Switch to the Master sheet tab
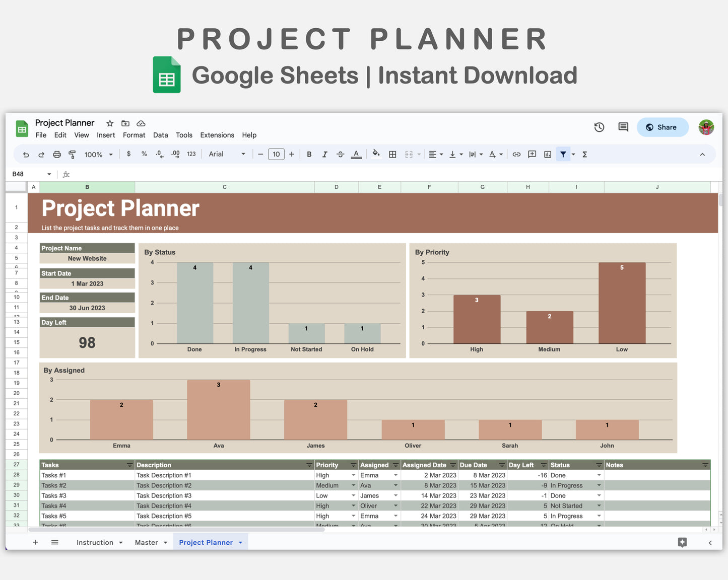 (x=147, y=542)
